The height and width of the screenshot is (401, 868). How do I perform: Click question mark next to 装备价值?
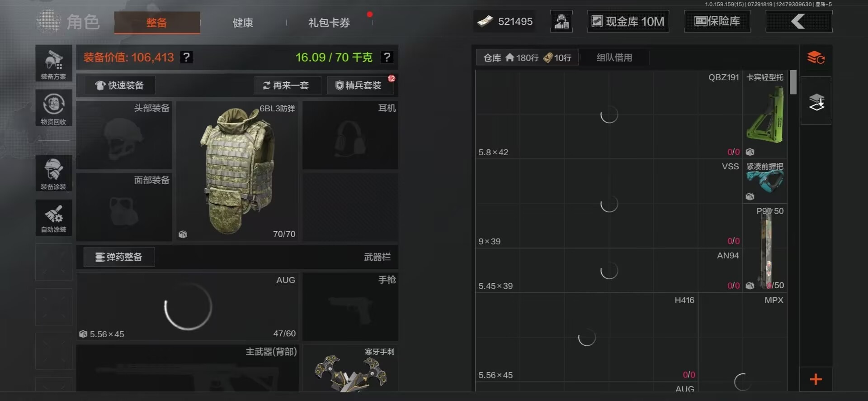tap(186, 57)
